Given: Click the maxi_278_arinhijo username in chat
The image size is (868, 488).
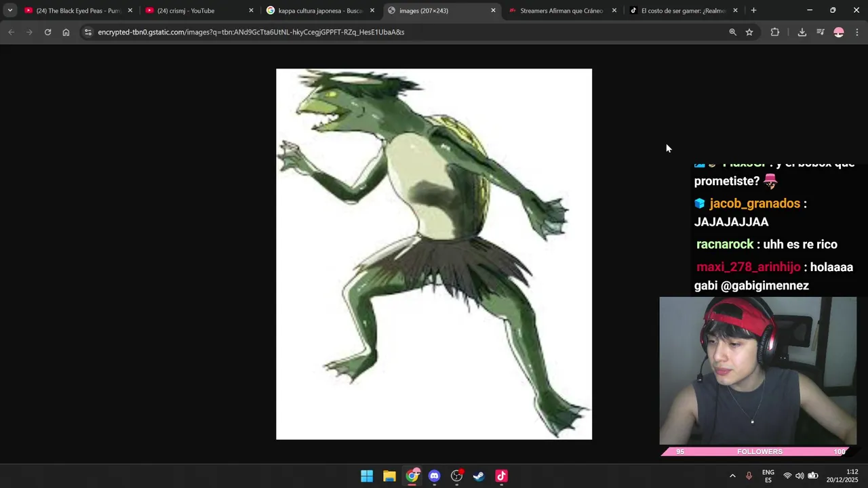Looking at the screenshot, I should (748, 267).
